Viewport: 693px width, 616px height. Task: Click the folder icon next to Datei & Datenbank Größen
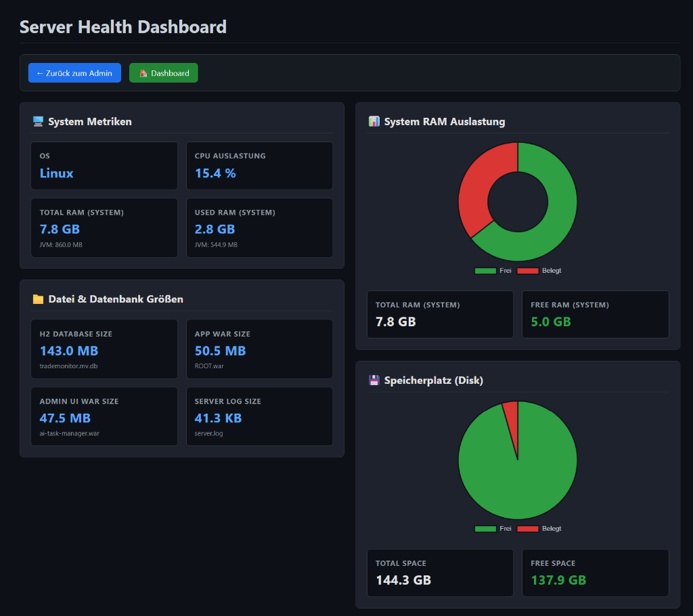38,299
